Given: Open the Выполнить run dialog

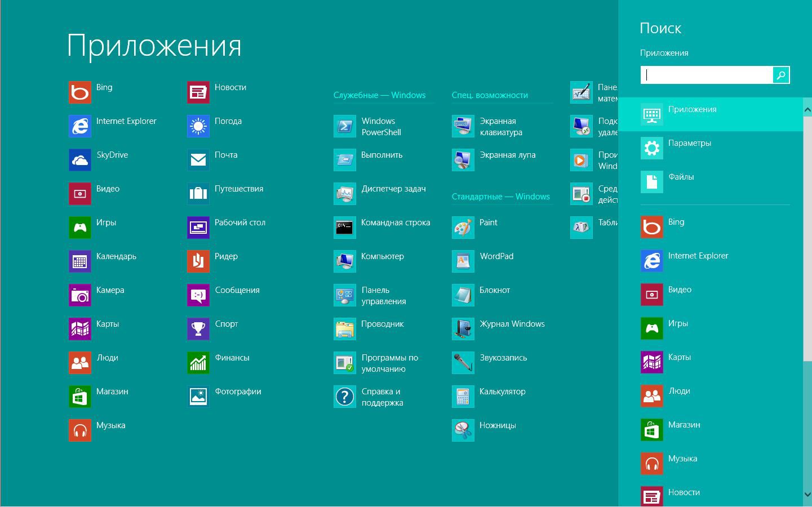Looking at the screenshot, I should point(368,160).
